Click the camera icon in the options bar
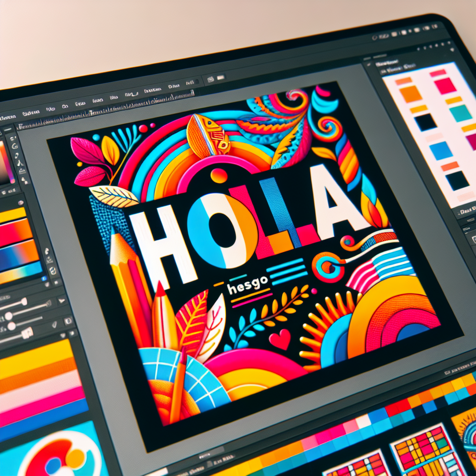 pos(210,80)
